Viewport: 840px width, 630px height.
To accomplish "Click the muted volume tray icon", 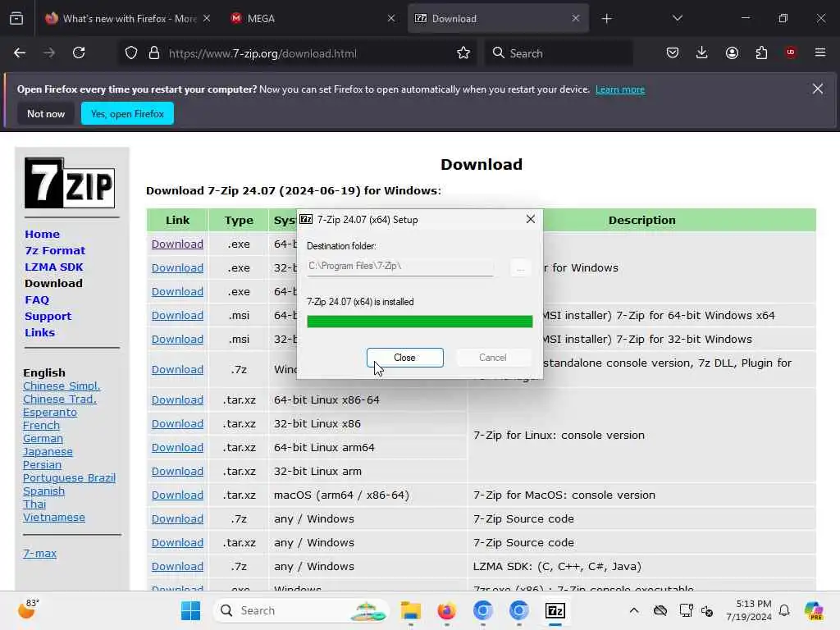I will [707, 611].
